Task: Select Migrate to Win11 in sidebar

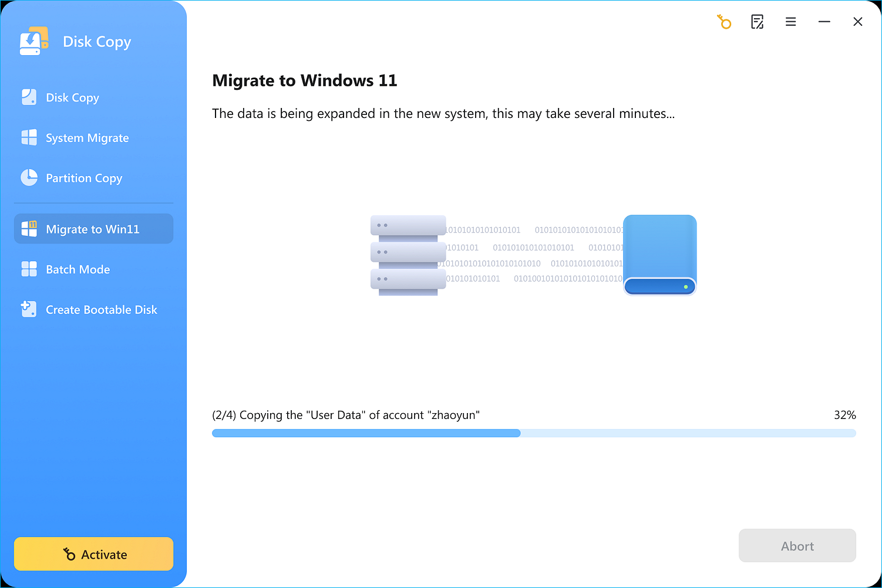Action: click(x=93, y=229)
